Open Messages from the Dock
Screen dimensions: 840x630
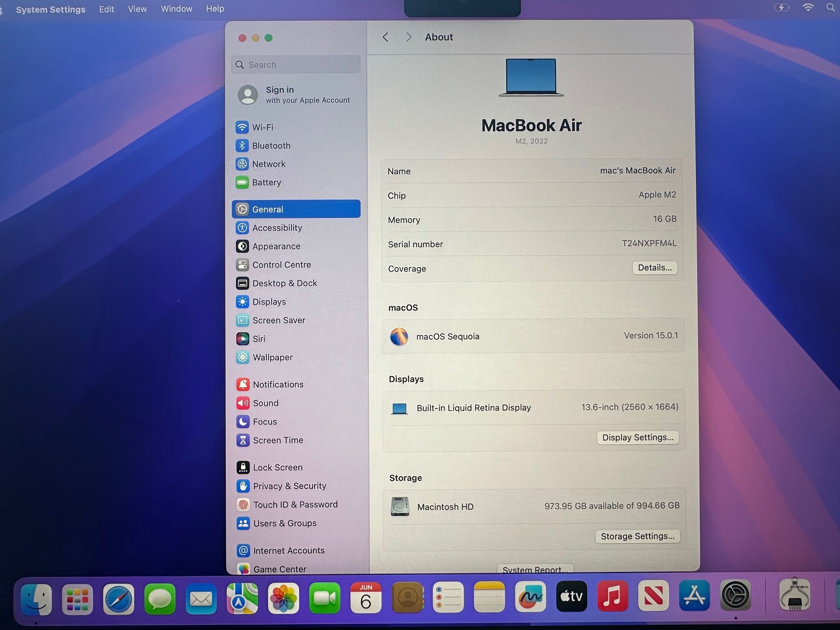(x=160, y=599)
